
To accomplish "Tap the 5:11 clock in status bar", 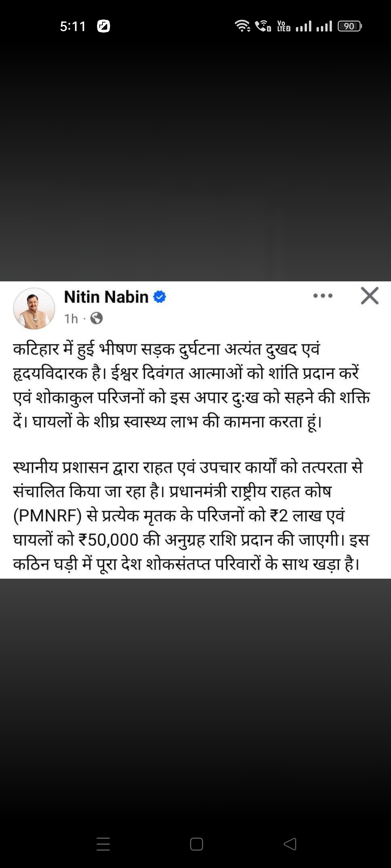I will pyautogui.click(x=73, y=26).
